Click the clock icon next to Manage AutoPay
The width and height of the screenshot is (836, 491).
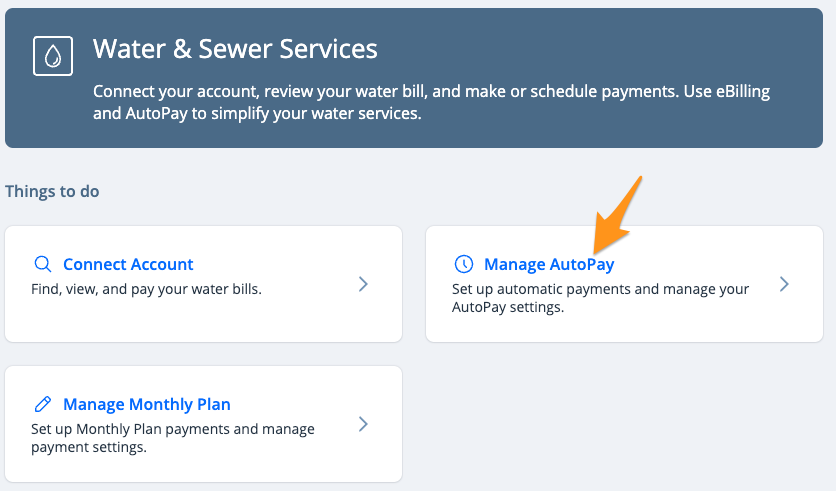click(463, 264)
